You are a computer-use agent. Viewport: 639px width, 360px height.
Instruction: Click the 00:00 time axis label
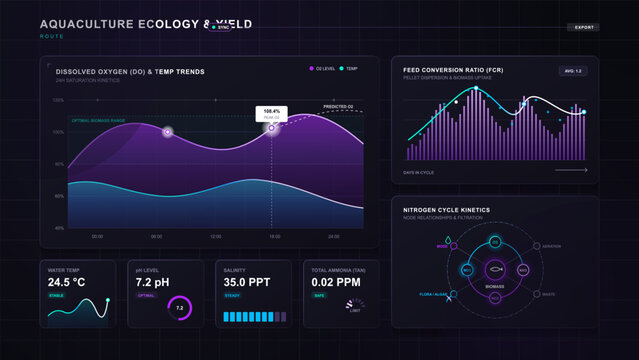[x=97, y=236]
